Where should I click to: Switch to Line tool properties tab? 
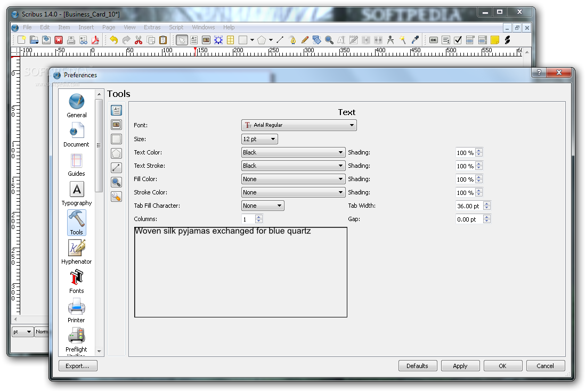coord(116,168)
